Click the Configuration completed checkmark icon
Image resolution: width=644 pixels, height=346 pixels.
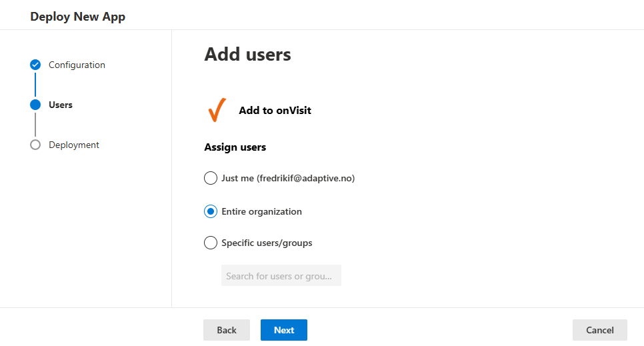[35, 65]
